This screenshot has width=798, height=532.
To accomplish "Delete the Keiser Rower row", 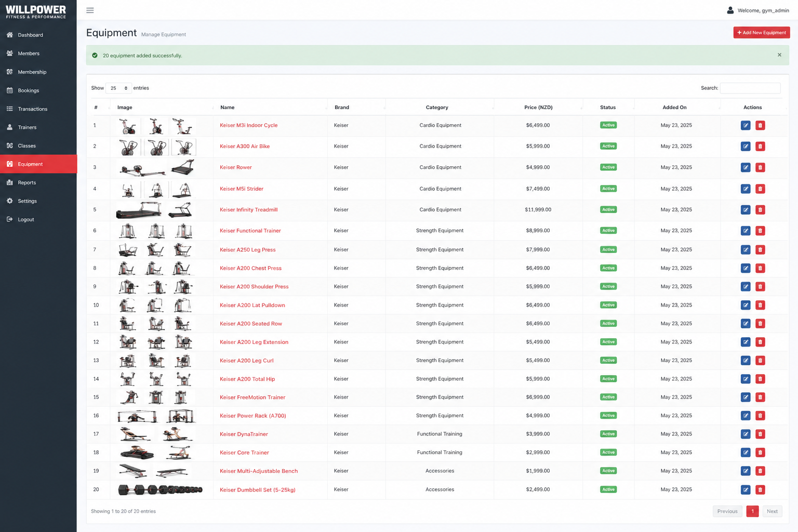I will 760,167.
